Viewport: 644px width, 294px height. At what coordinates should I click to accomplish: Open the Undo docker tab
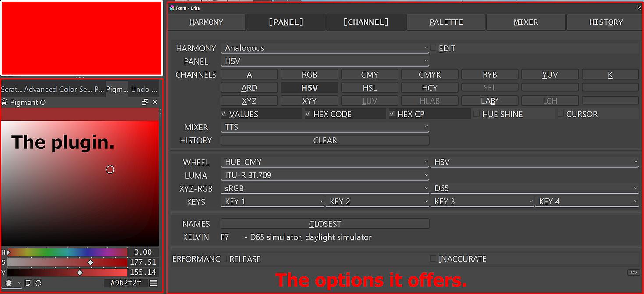click(x=144, y=89)
